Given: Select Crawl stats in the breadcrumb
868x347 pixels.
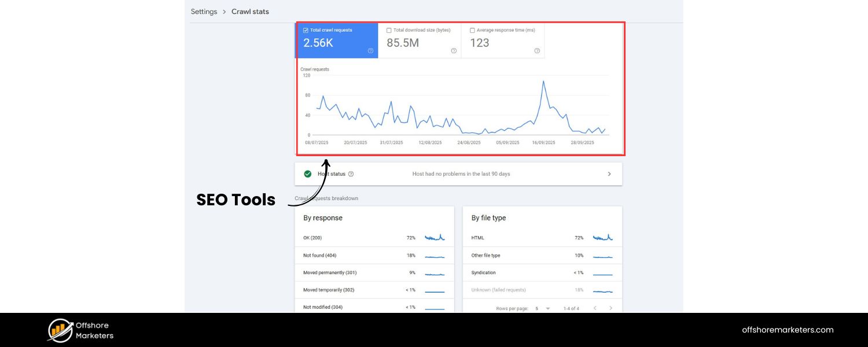Looking at the screenshot, I should click(x=250, y=11).
